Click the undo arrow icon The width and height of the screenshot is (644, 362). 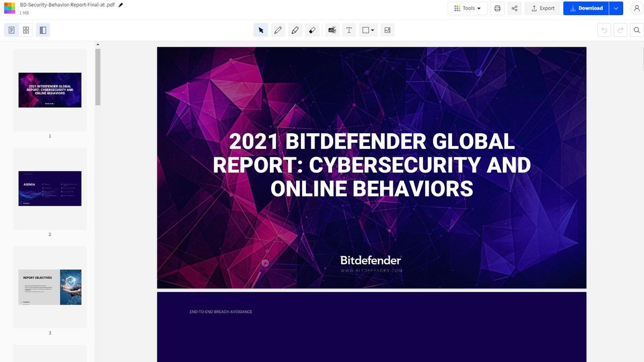pyautogui.click(x=604, y=30)
